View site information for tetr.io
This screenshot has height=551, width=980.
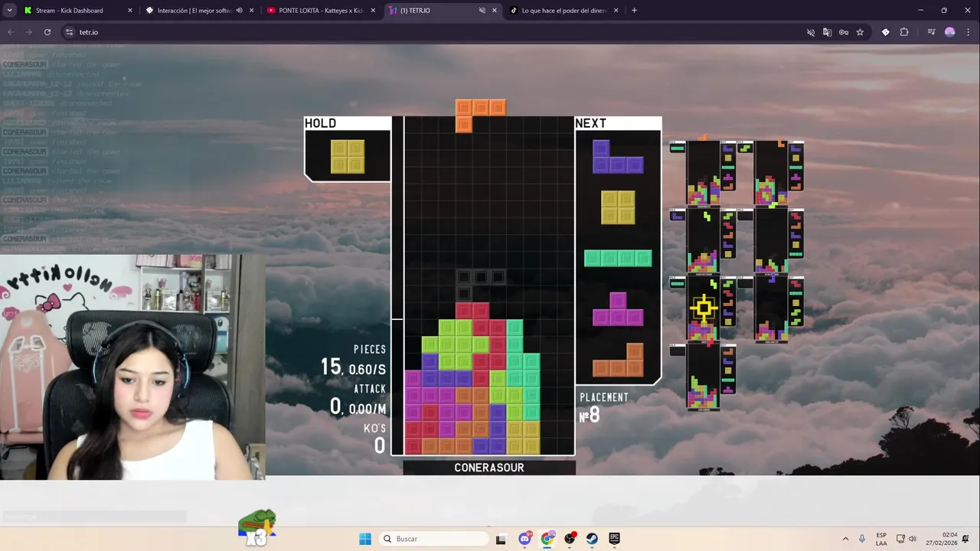[69, 32]
